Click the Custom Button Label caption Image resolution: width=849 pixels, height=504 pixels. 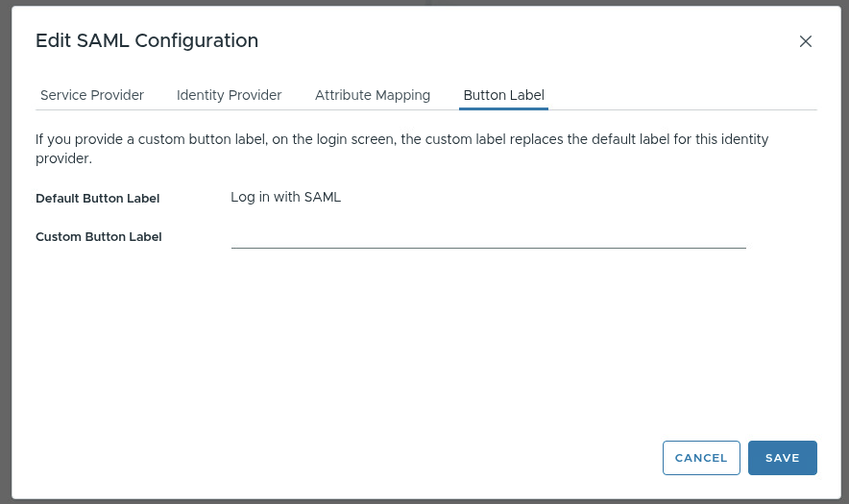98,237
